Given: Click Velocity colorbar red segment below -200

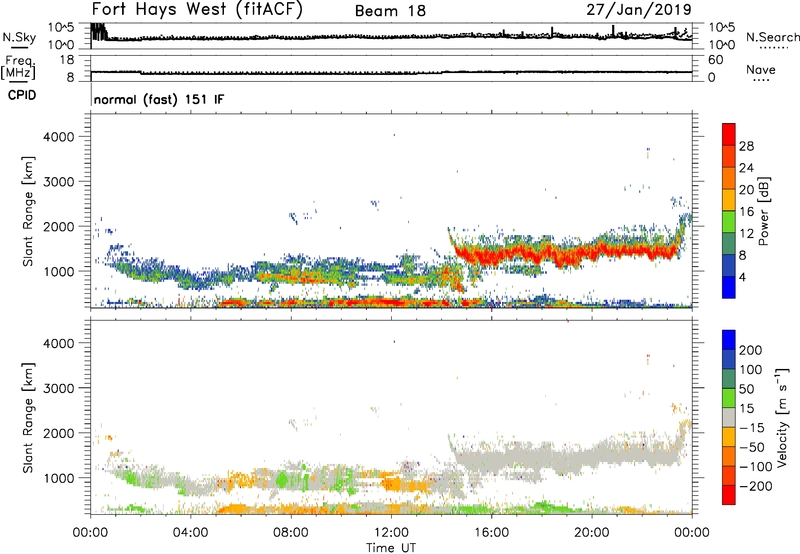Looking at the screenshot, I should [x=729, y=495].
